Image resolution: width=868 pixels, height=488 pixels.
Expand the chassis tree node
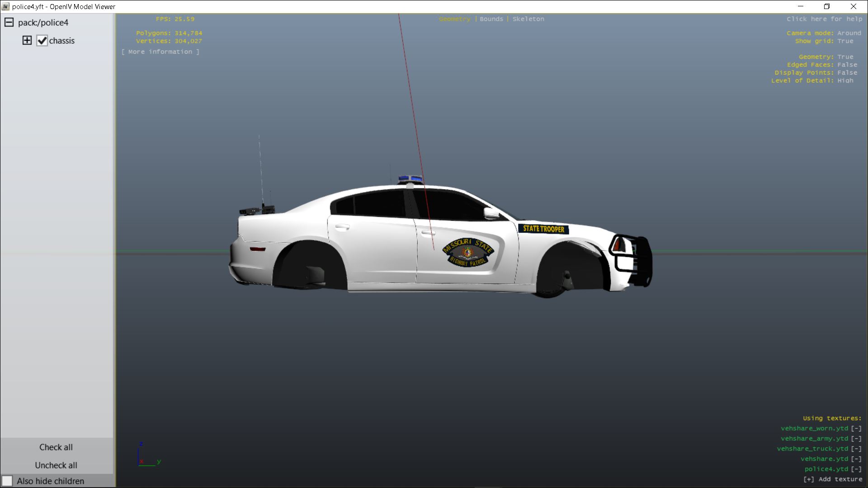pyautogui.click(x=27, y=41)
